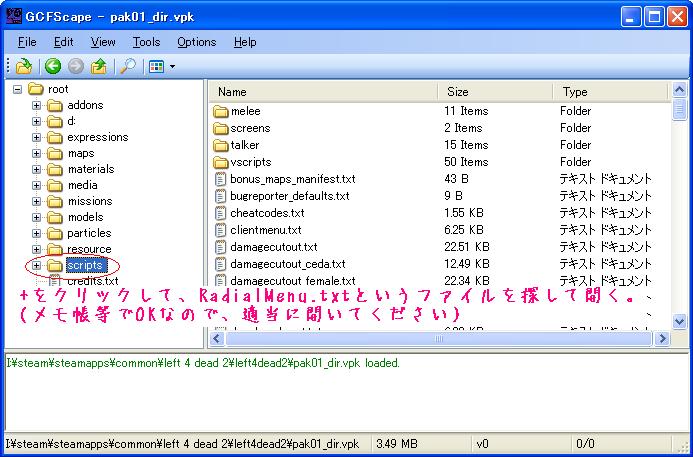Minimize the GCFScape window

[631, 17]
